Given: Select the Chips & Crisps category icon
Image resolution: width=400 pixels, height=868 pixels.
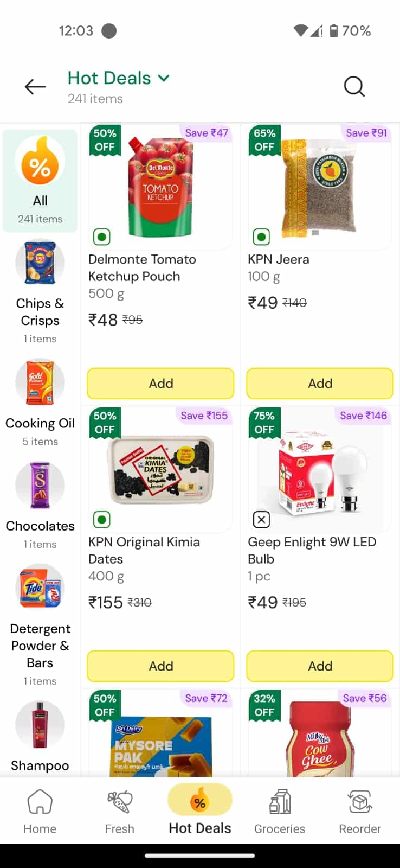Looking at the screenshot, I should pyautogui.click(x=40, y=263).
